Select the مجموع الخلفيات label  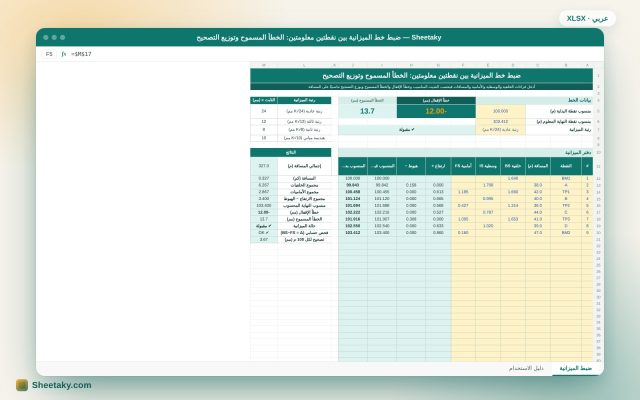(x=304, y=185)
